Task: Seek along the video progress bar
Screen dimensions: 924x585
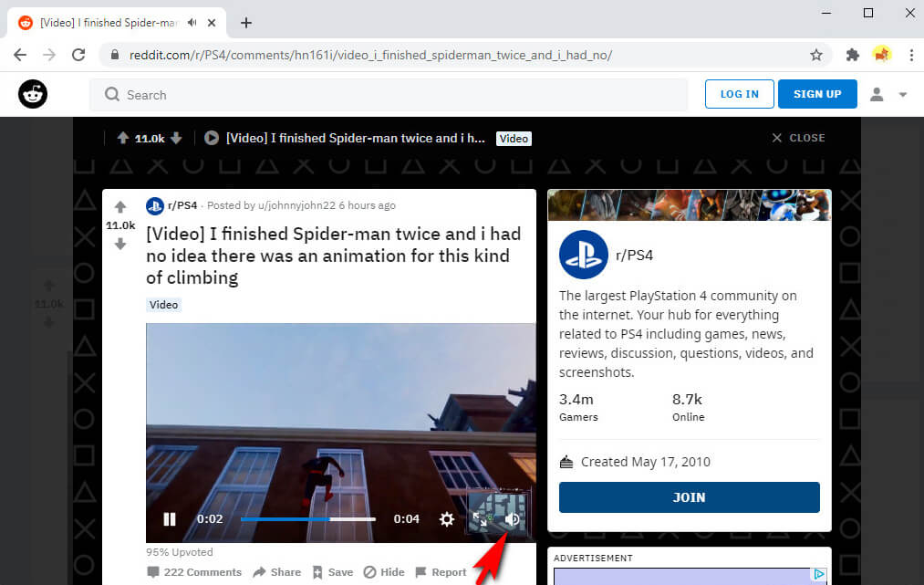Action: tap(307, 519)
